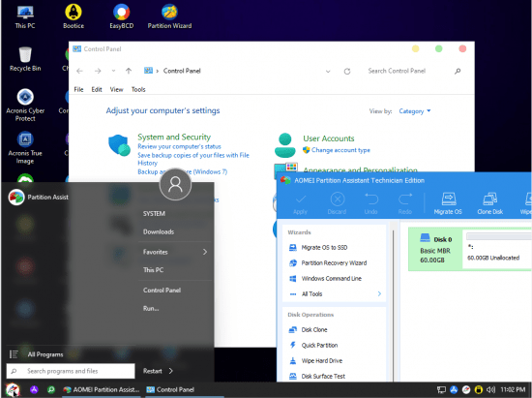Click the Start button on the taskbar
Image resolution: width=532 pixels, height=398 pixels.
[x=13, y=390]
